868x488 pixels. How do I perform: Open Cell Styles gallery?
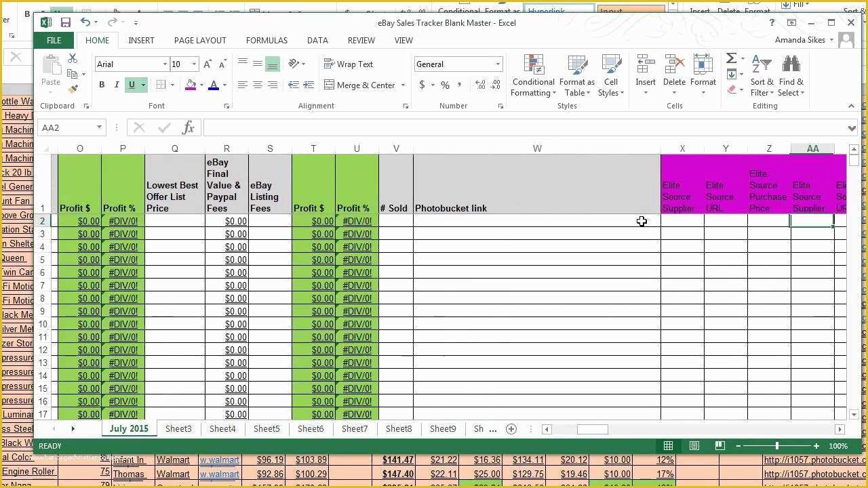point(611,76)
